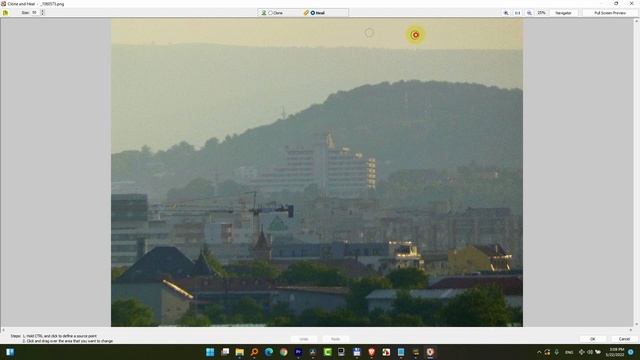Click the grey source point circle in sky
The width and height of the screenshot is (640, 360).
[x=369, y=33]
